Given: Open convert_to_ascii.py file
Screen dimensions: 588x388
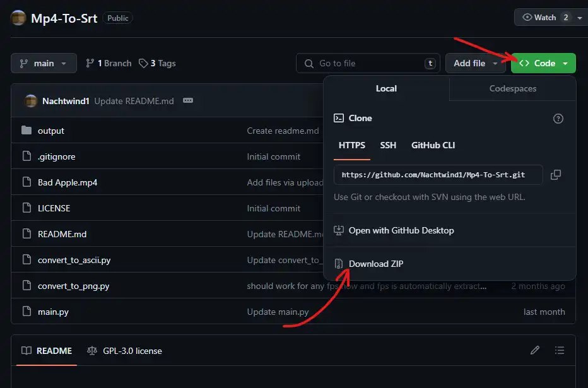Looking at the screenshot, I should (x=74, y=260).
